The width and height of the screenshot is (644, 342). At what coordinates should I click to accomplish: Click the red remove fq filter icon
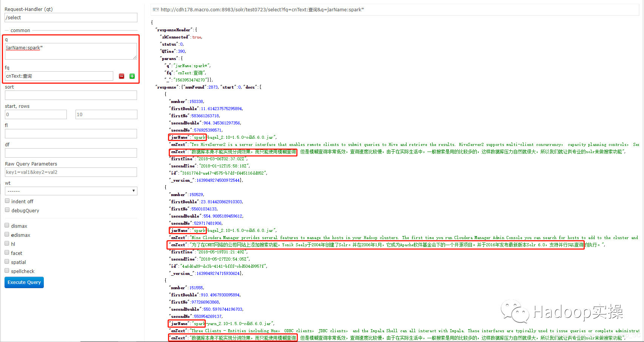point(122,76)
